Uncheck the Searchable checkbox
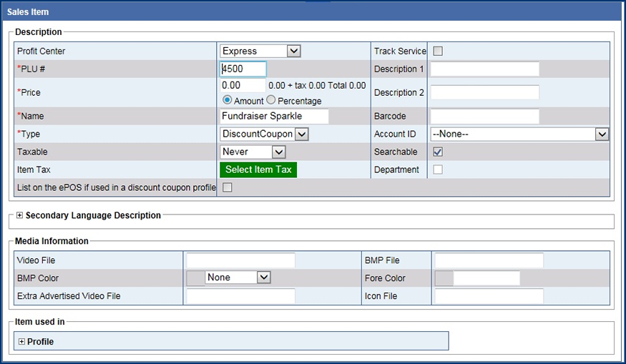 coord(438,152)
